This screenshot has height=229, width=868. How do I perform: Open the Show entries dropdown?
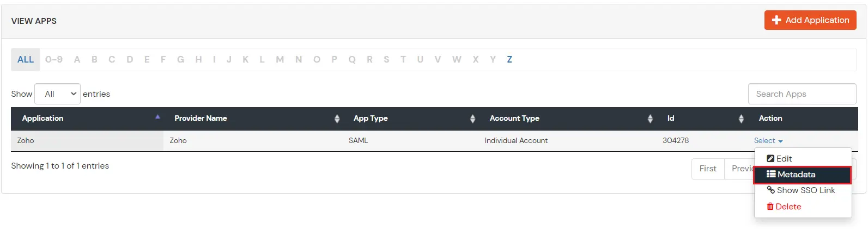58,94
